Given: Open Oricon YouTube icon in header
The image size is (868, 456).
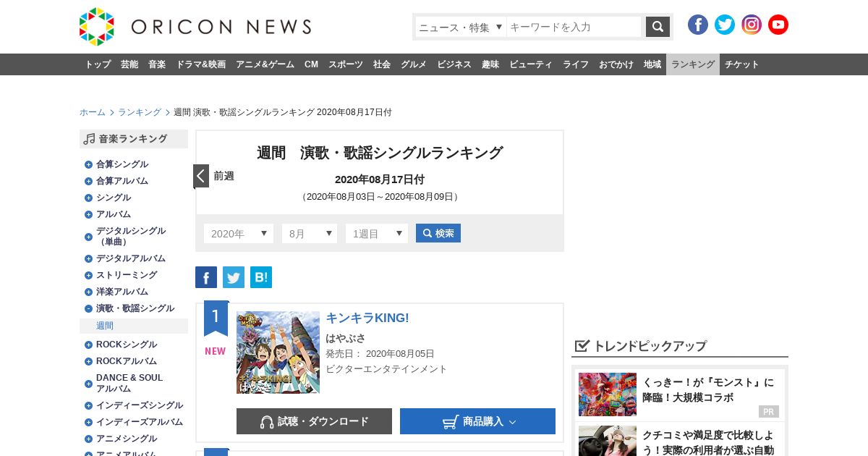Looking at the screenshot, I should [778, 25].
